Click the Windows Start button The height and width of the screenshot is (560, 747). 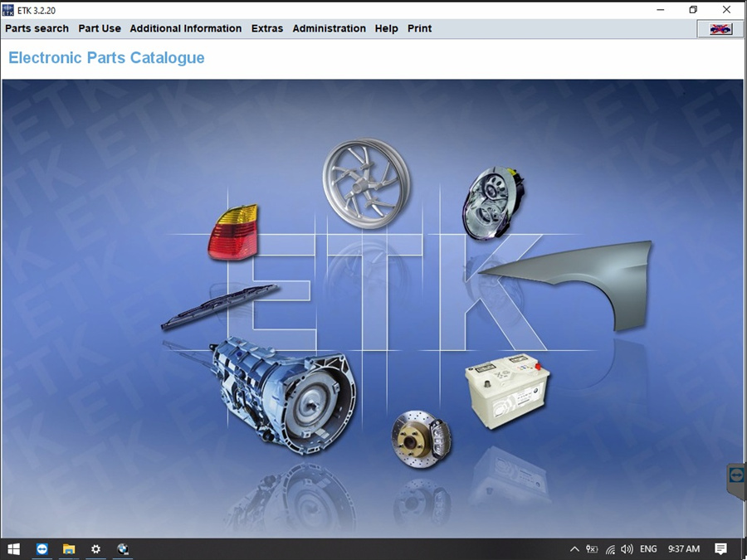(13, 549)
